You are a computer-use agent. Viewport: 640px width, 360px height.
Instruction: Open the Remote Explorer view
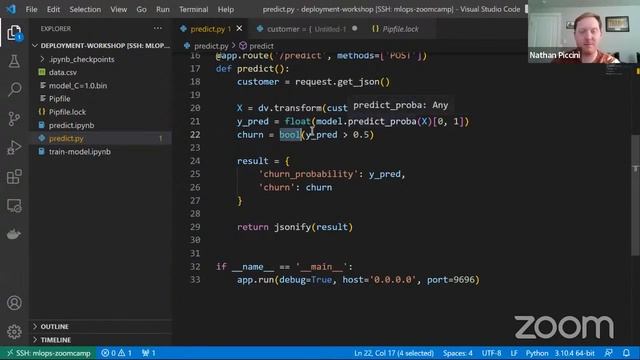coord(14,206)
